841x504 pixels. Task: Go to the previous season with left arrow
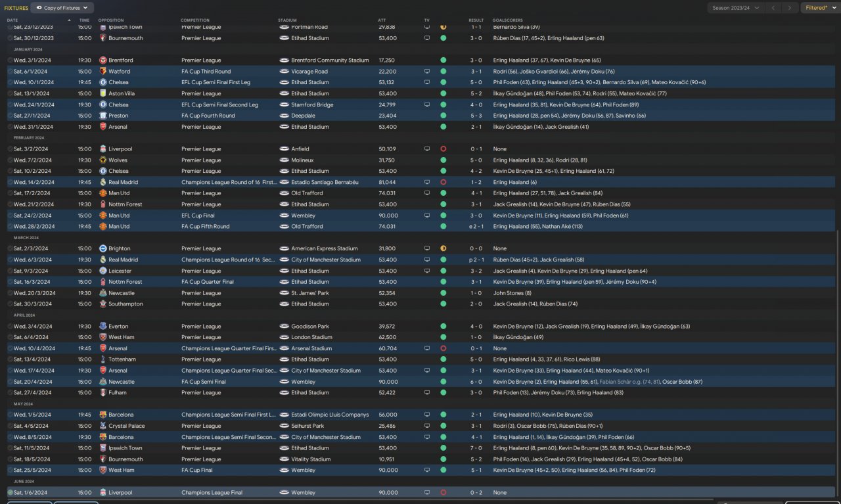pos(773,8)
